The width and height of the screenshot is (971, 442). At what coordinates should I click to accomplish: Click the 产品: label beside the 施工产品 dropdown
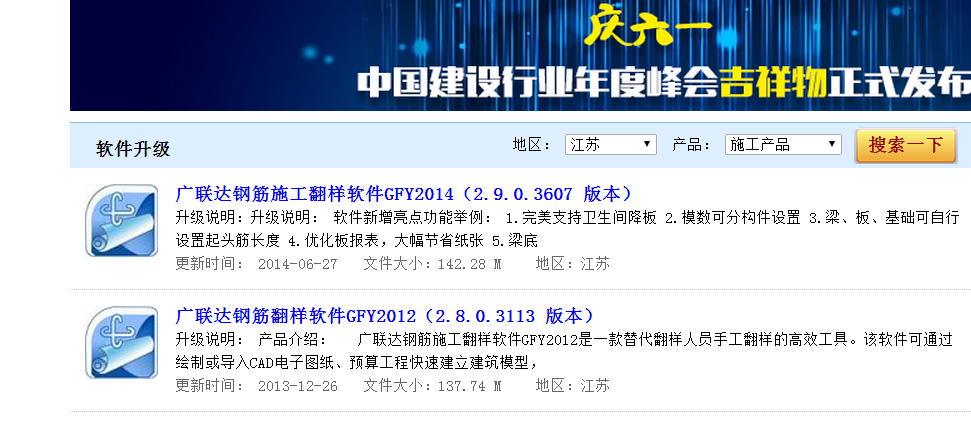tap(692, 145)
